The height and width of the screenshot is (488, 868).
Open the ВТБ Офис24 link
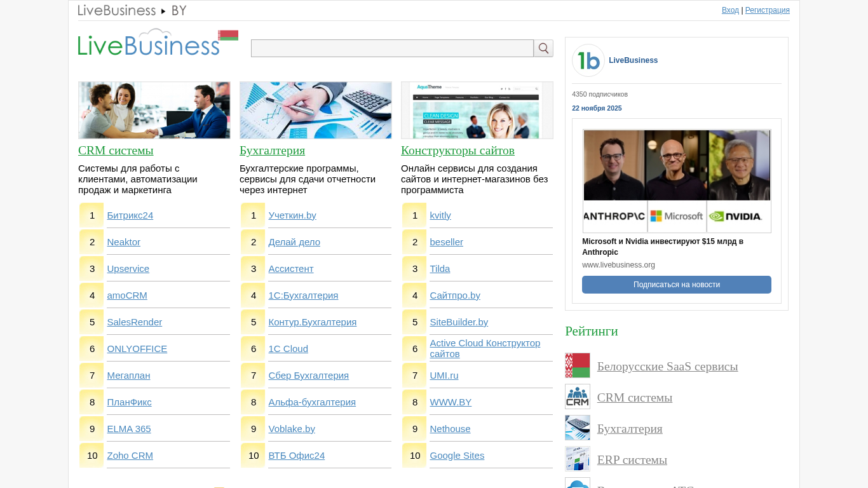point(297,456)
